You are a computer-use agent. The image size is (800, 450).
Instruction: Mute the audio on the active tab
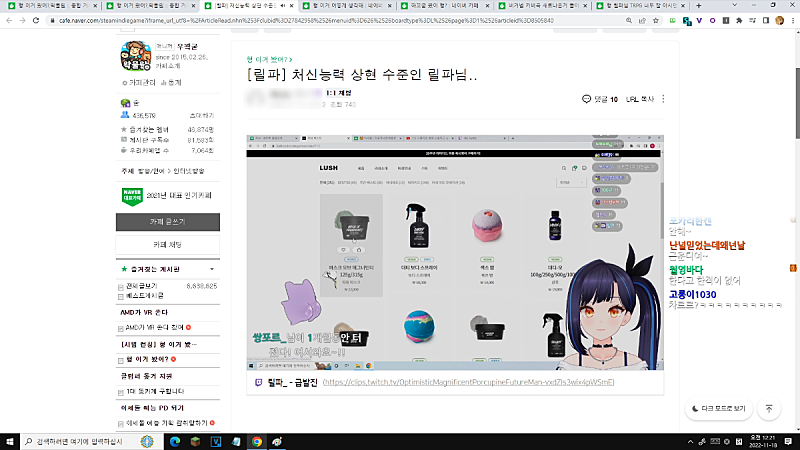pyautogui.click(x=283, y=6)
